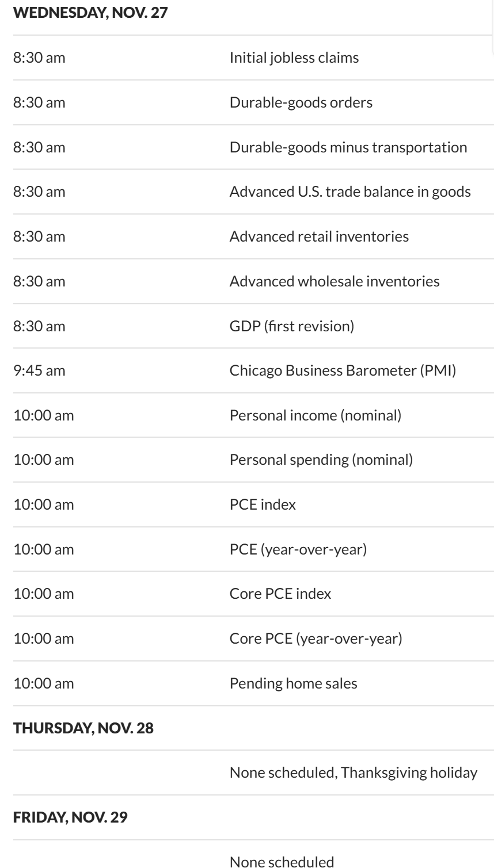The image size is (494, 868).
Task: Click the Friday, Nov. 29 heading
Action: tap(71, 817)
